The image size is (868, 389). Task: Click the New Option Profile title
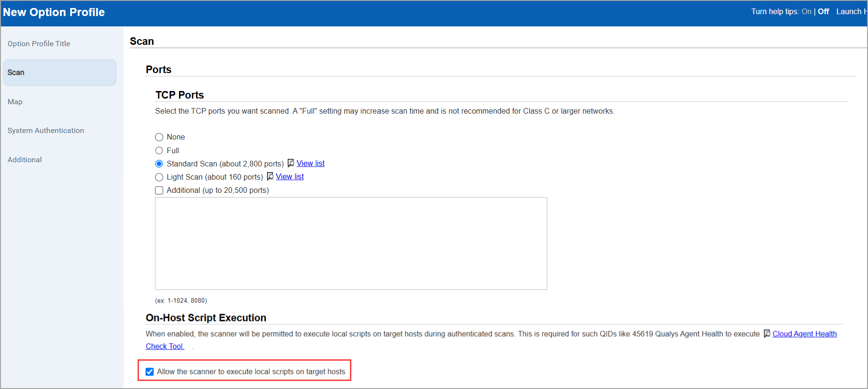pos(54,12)
